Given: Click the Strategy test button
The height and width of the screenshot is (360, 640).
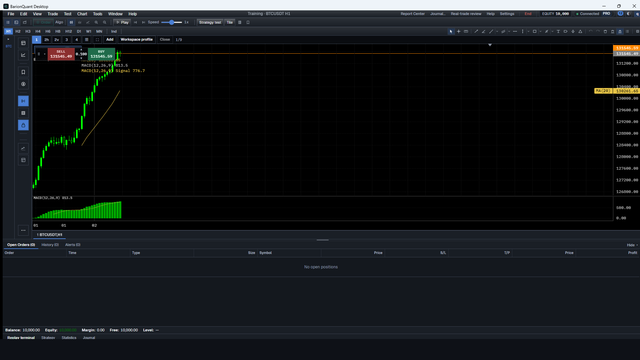Looking at the screenshot, I should [x=210, y=22].
